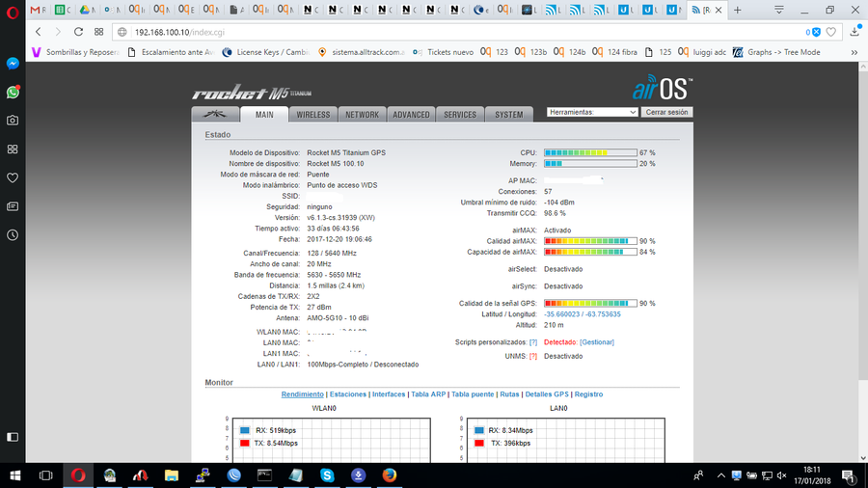
Task: Open bookmarks heart in sidebar
Action: coord(13,177)
